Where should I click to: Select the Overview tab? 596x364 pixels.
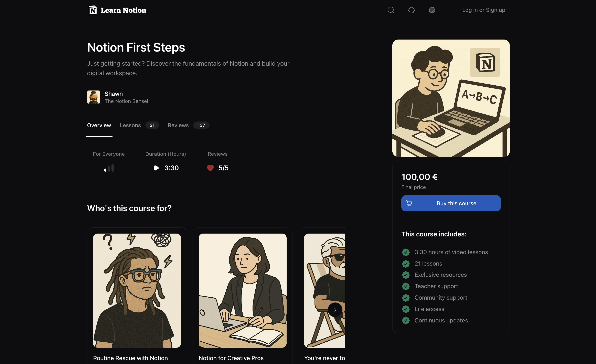[99, 125]
